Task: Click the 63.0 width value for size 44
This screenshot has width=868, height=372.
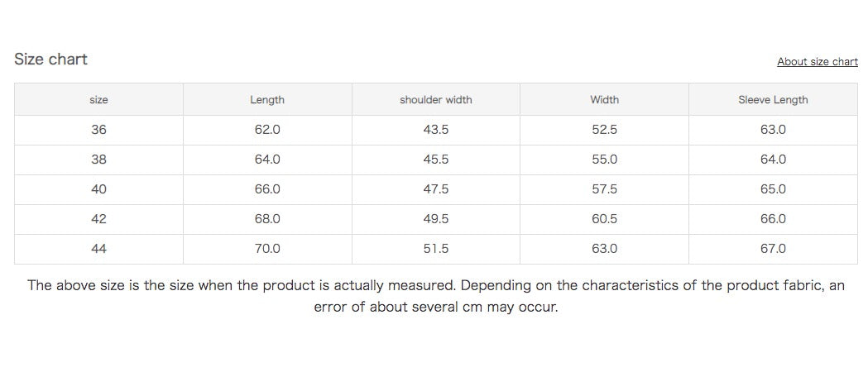Action: (x=604, y=249)
